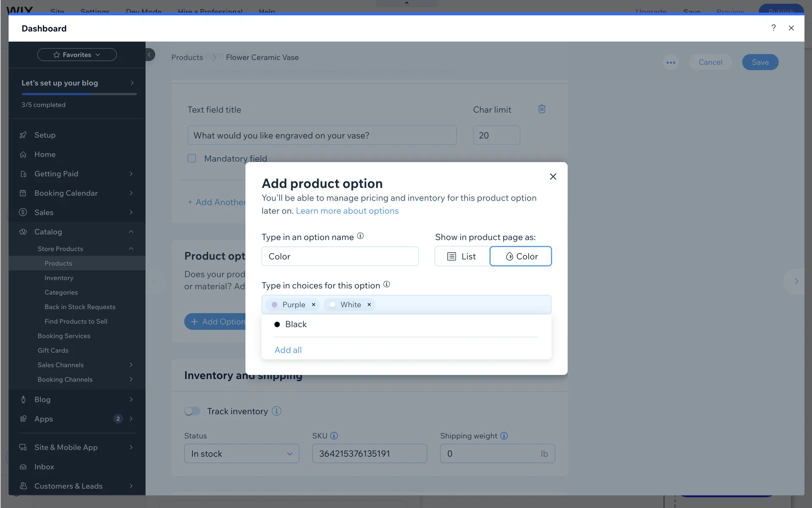Choose the Black color suggestion

(296, 324)
